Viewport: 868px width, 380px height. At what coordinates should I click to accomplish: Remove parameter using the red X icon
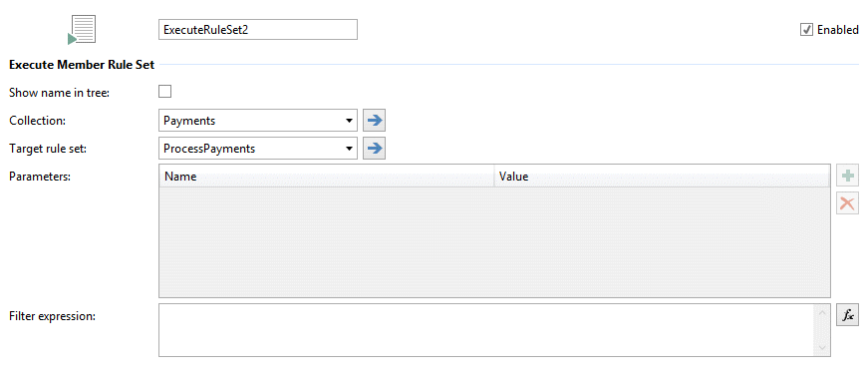coord(847,203)
